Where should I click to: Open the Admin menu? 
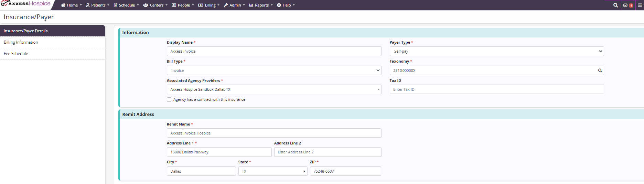click(234, 5)
